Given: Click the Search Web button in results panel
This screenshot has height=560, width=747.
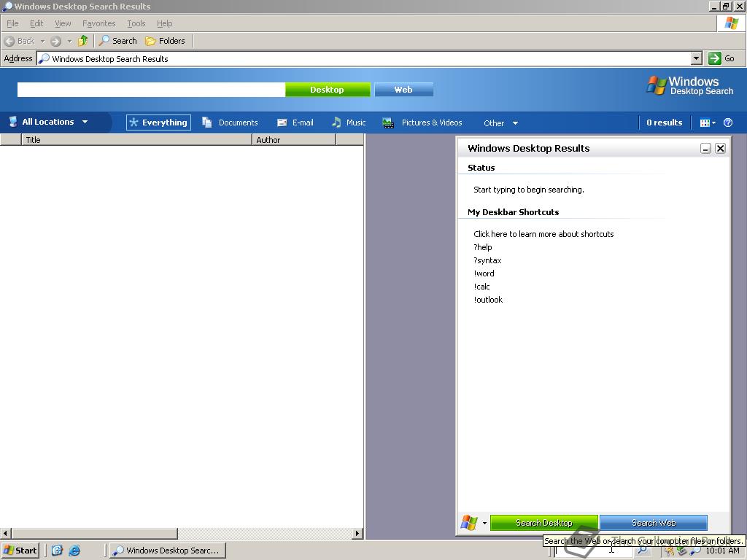Looking at the screenshot, I should tap(654, 523).
